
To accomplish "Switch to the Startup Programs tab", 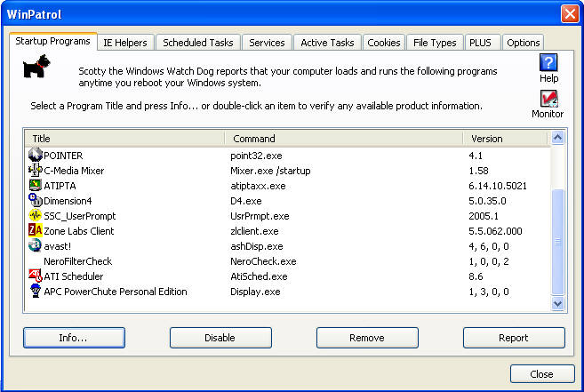I will click(52, 42).
